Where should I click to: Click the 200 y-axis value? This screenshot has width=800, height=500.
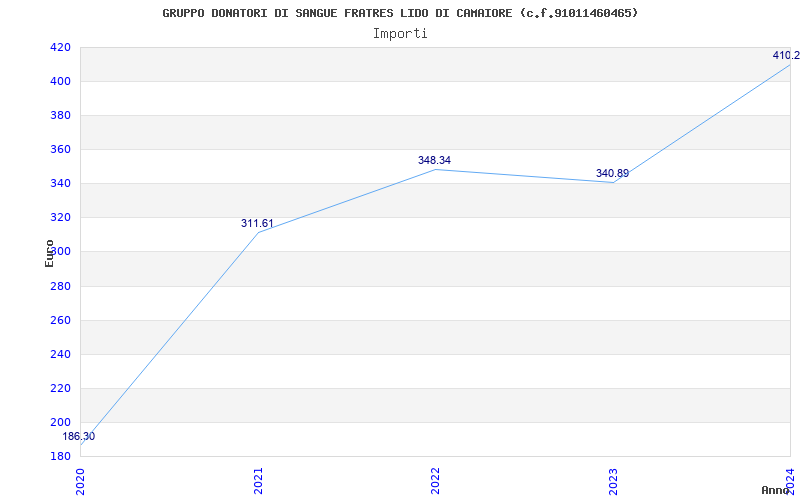[60, 422]
